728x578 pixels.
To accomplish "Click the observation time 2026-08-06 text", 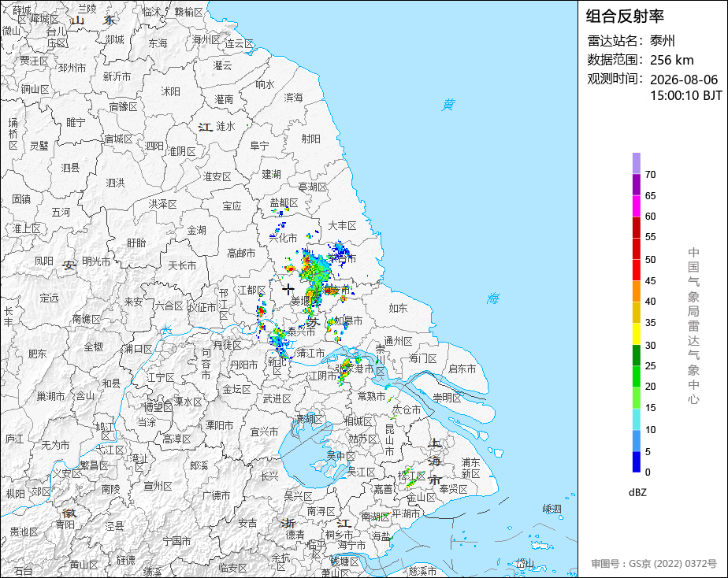I will point(684,80).
